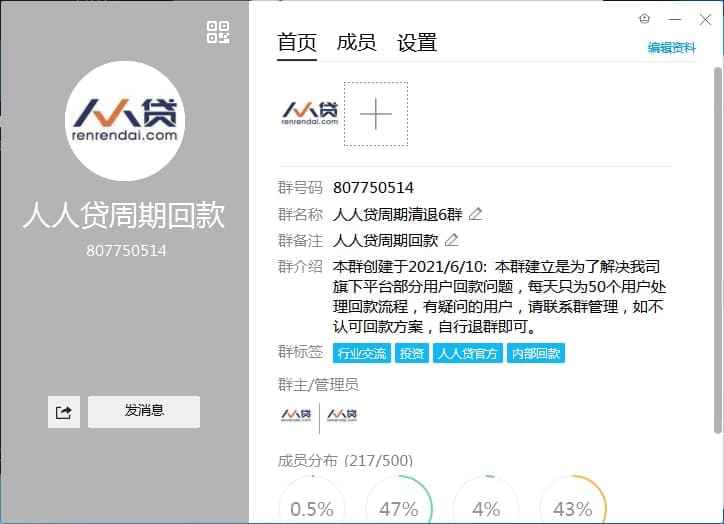Click the 群主/管理员 heading

tap(318, 384)
